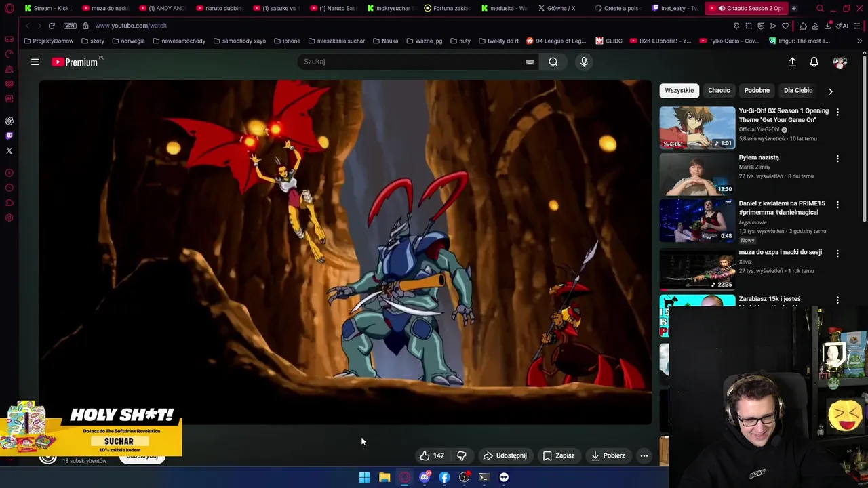Switch to the muza do nadu tab

(x=105, y=8)
